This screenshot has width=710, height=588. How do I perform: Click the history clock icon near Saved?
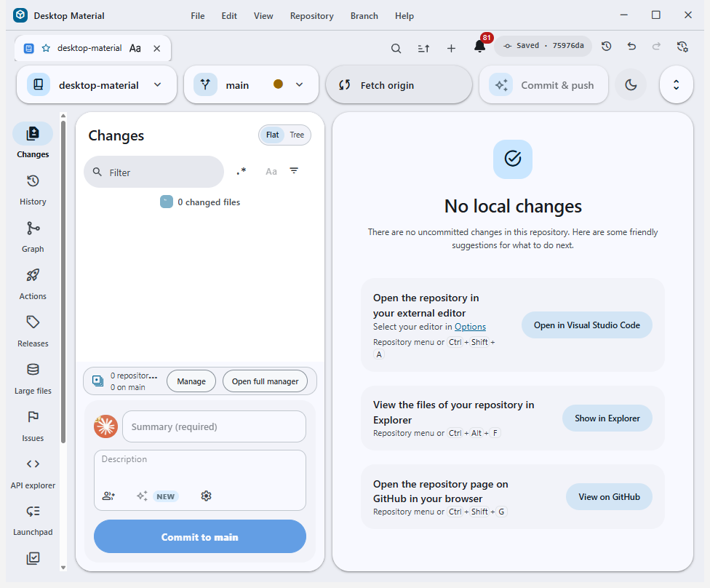point(606,46)
